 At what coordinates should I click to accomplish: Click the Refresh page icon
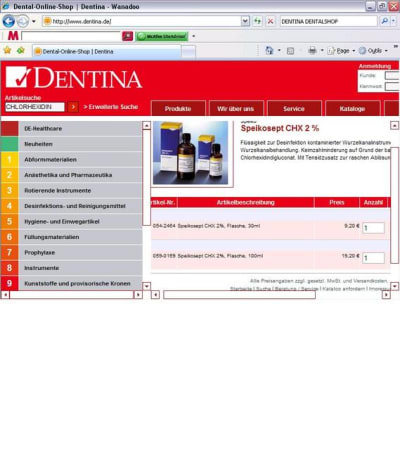(257, 21)
